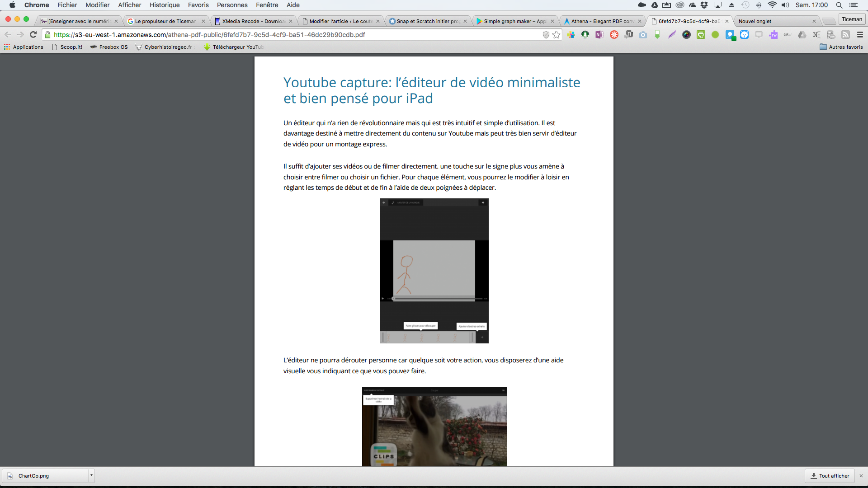Open the N arrow extension icon

[x=628, y=35]
